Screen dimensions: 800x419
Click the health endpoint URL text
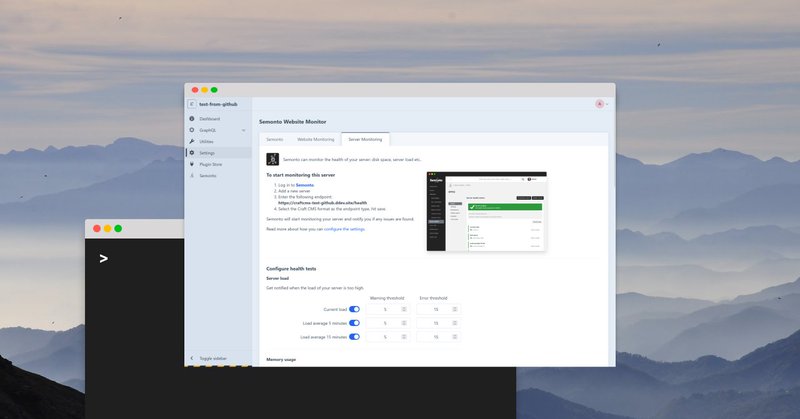pyautogui.click(x=322, y=203)
